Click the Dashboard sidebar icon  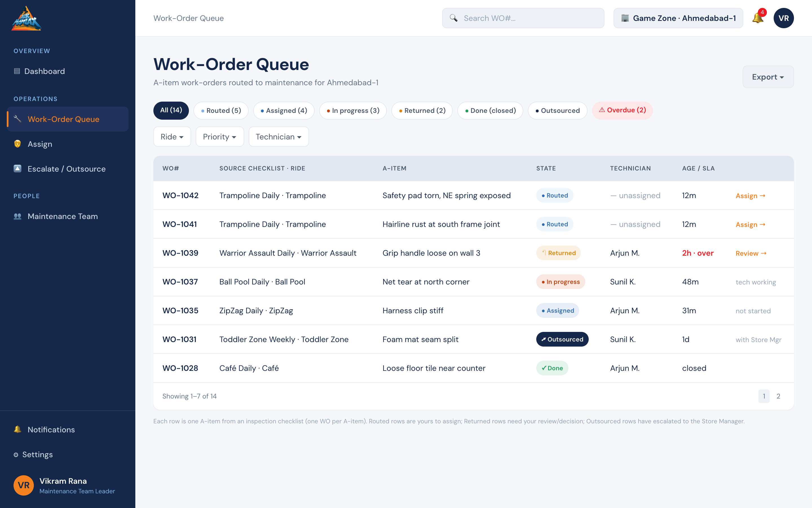point(17,71)
